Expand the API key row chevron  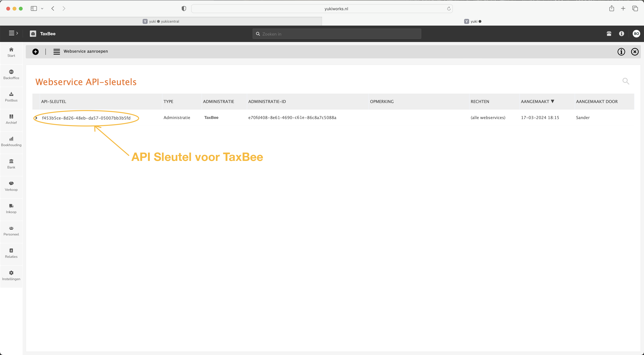coord(36,118)
